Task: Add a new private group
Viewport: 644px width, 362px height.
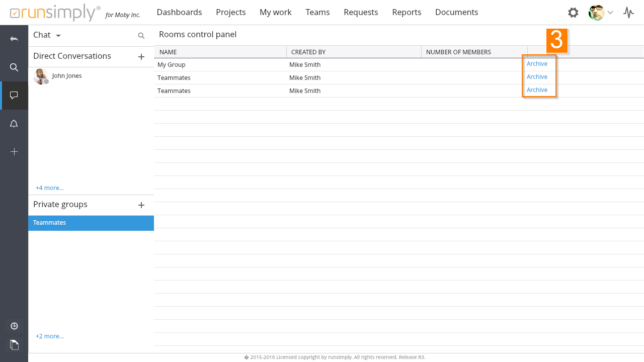Action: coord(141,205)
